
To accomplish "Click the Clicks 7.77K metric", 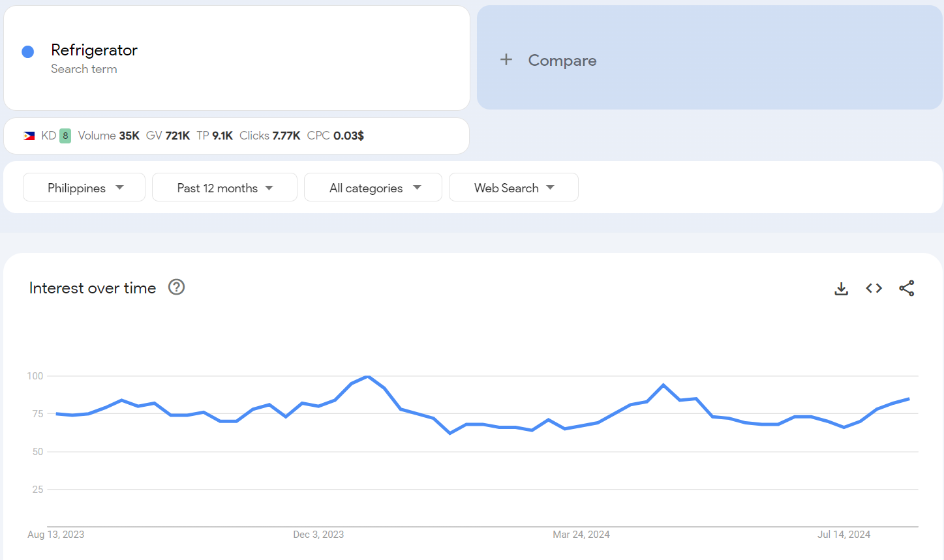I will (x=269, y=136).
